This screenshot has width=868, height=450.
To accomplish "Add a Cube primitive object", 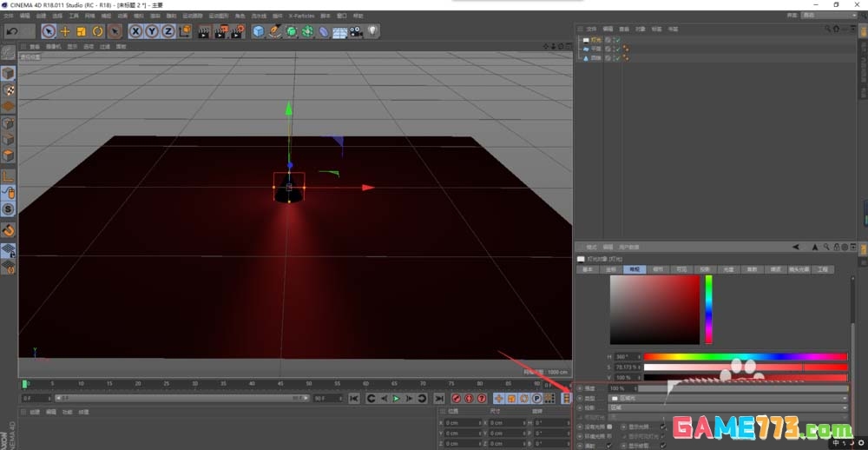I will click(259, 31).
